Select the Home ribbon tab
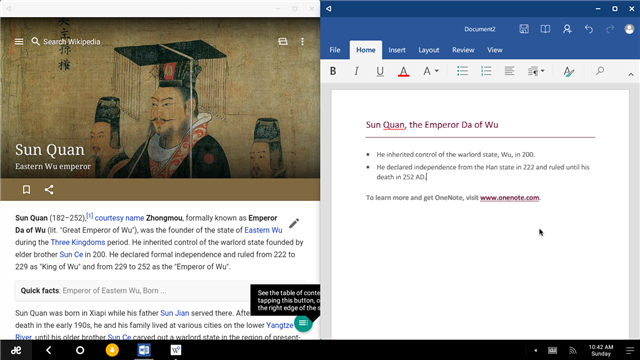The height and width of the screenshot is (360, 640). [366, 50]
